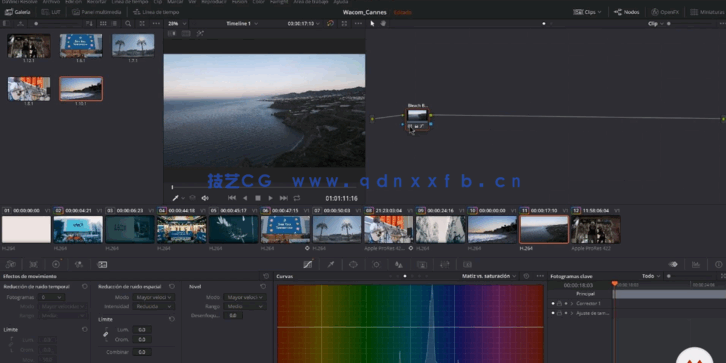Screen dimensions: 726x363
Task: Open the Clip menu
Action: click(x=157, y=2)
